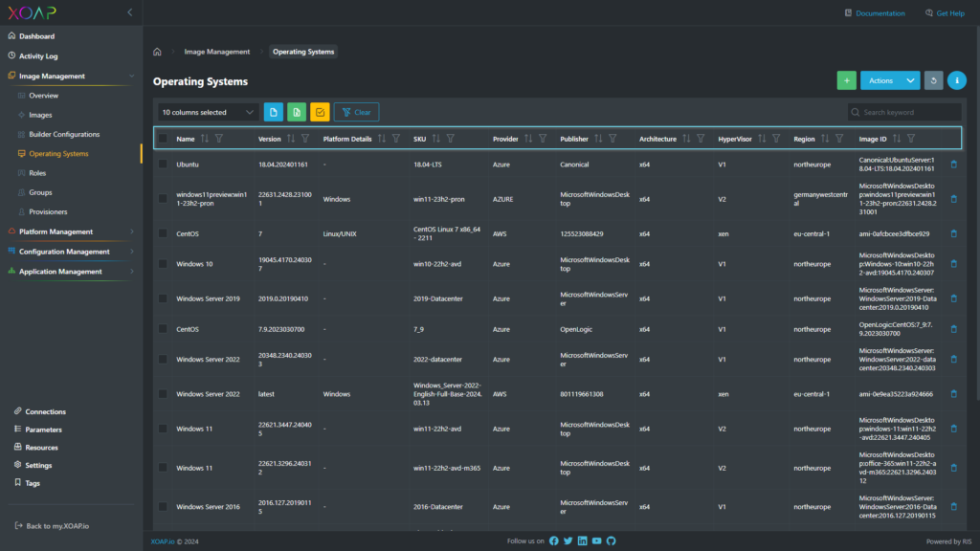Open Settings in the lower sidebar
Image resolution: width=980 pixels, height=551 pixels.
coord(38,466)
